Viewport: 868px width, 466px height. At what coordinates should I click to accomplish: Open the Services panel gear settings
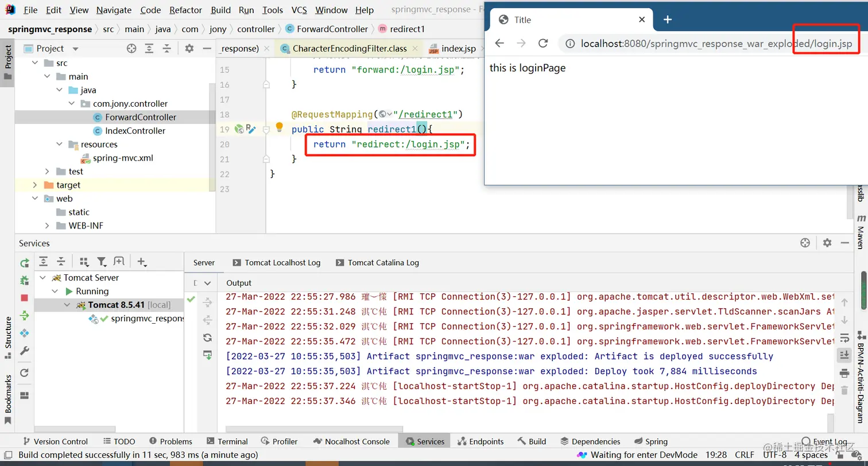point(827,243)
